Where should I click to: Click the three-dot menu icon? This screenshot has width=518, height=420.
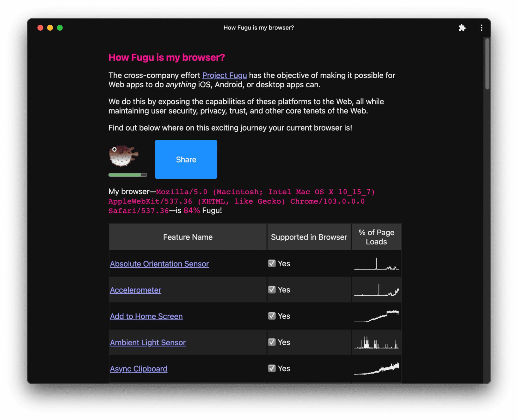coord(481,27)
